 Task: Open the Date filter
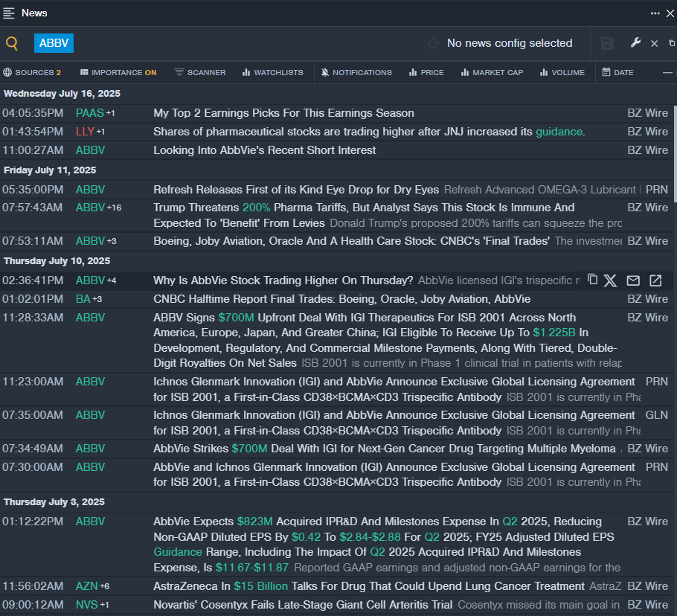[617, 72]
